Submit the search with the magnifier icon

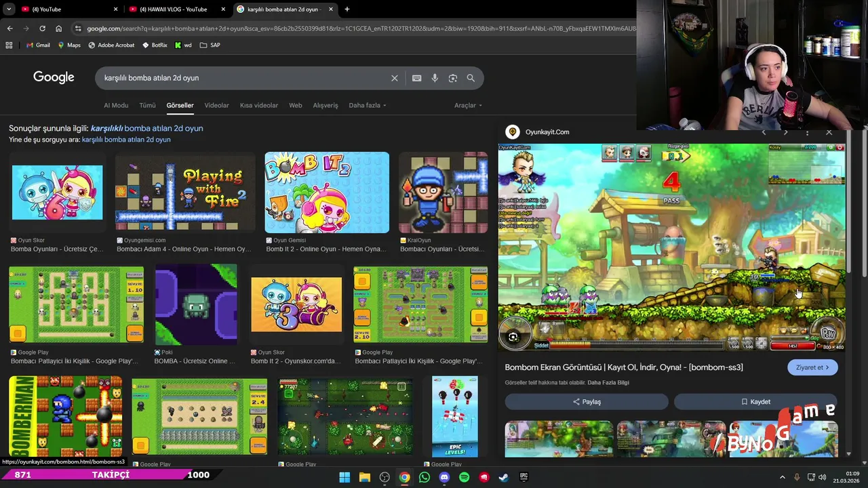(x=471, y=78)
